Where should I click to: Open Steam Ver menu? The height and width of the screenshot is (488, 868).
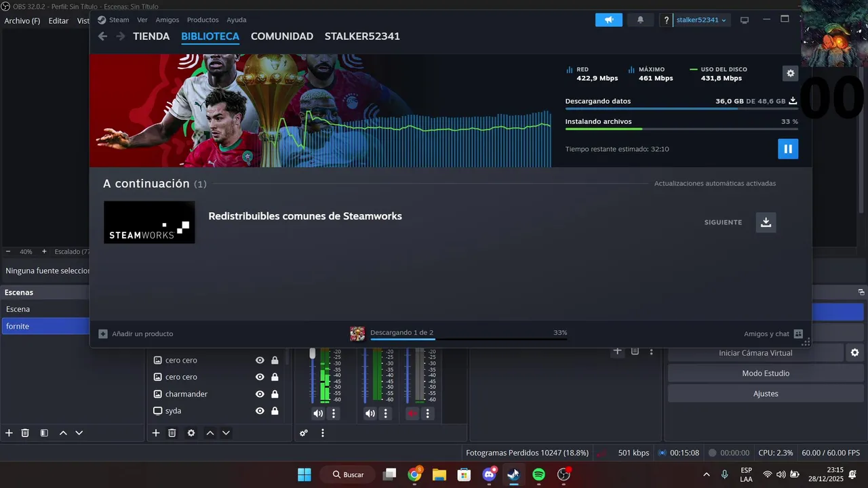pos(142,20)
